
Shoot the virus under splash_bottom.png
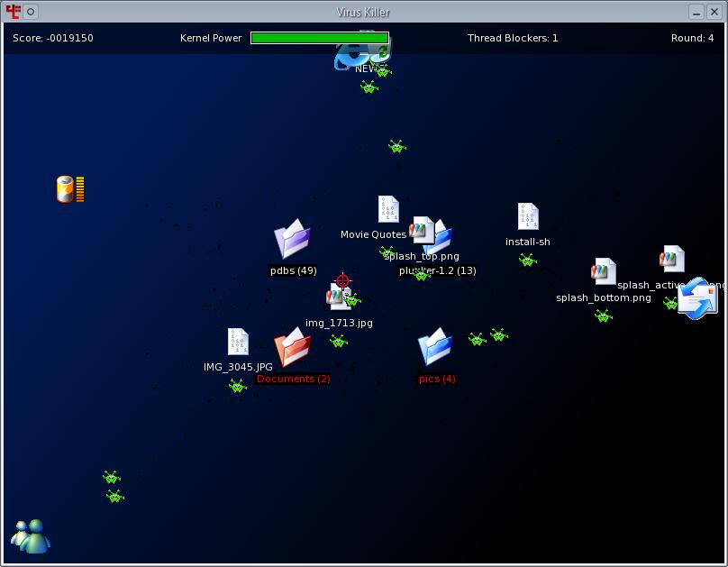[604, 316]
